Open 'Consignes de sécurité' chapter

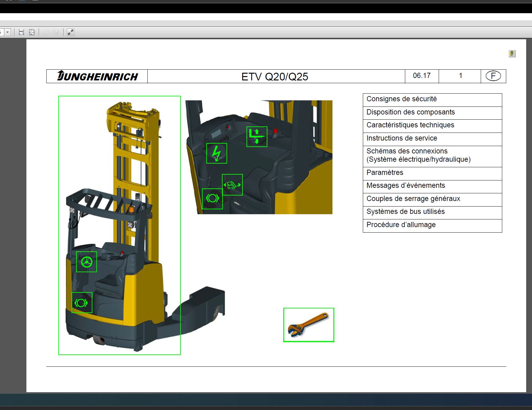coord(432,100)
